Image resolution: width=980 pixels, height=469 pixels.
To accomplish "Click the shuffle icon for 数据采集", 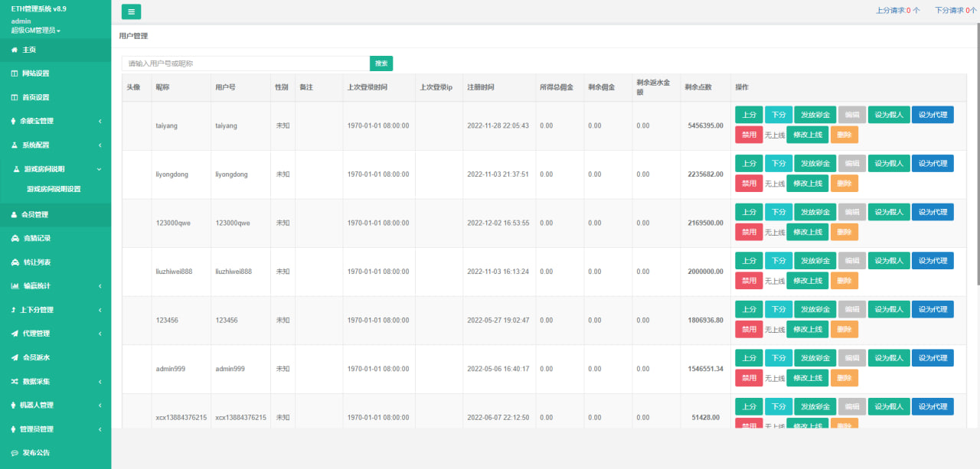I will (15, 381).
